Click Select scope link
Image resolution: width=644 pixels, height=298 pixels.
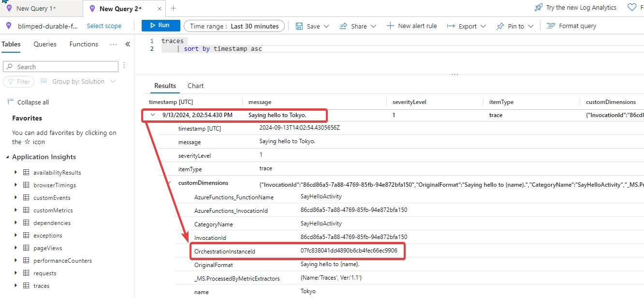click(x=104, y=26)
